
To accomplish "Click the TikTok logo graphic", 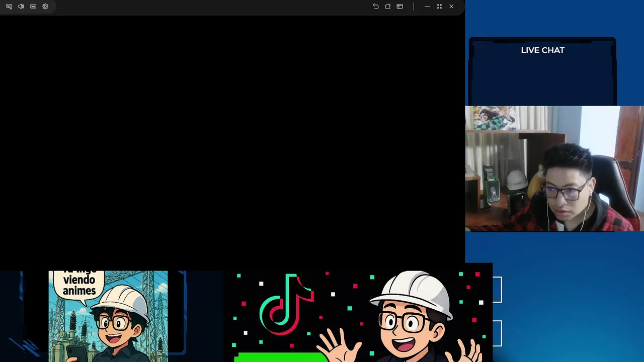I will click(286, 305).
